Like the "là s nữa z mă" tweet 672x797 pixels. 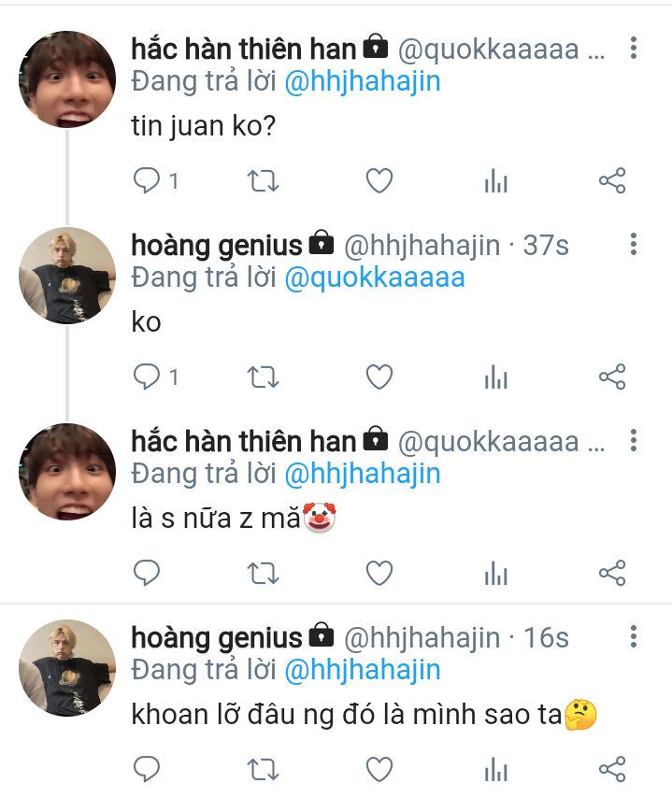(x=379, y=572)
